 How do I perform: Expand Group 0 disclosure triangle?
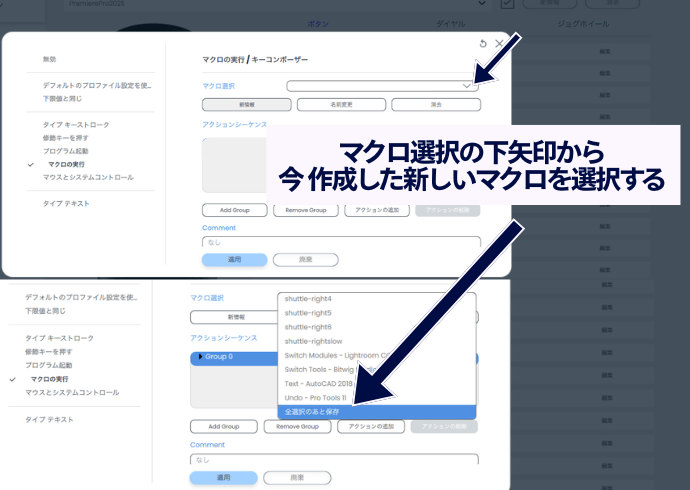pos(200,356)
